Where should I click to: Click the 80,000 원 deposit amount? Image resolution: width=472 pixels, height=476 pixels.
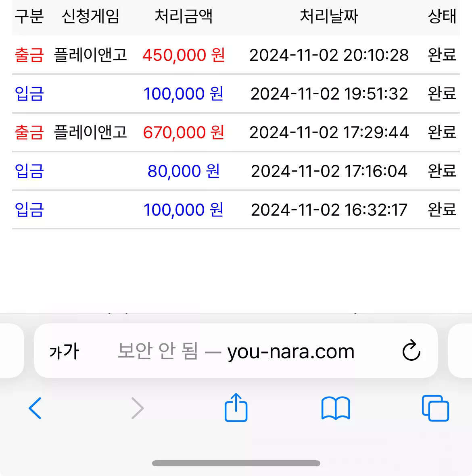point(184,171)
